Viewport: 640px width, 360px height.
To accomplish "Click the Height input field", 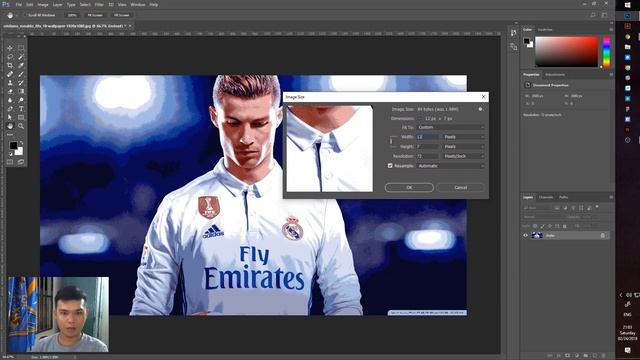I will point(428,146).
